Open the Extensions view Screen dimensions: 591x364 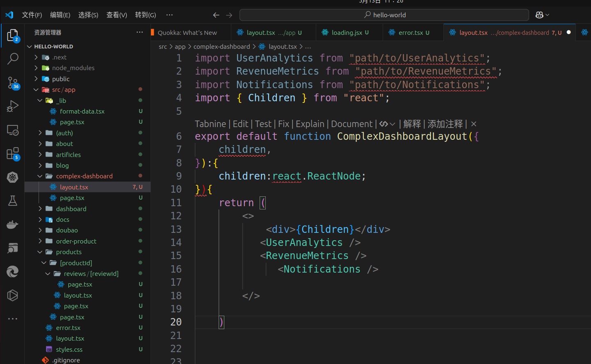tap(13, 154)
